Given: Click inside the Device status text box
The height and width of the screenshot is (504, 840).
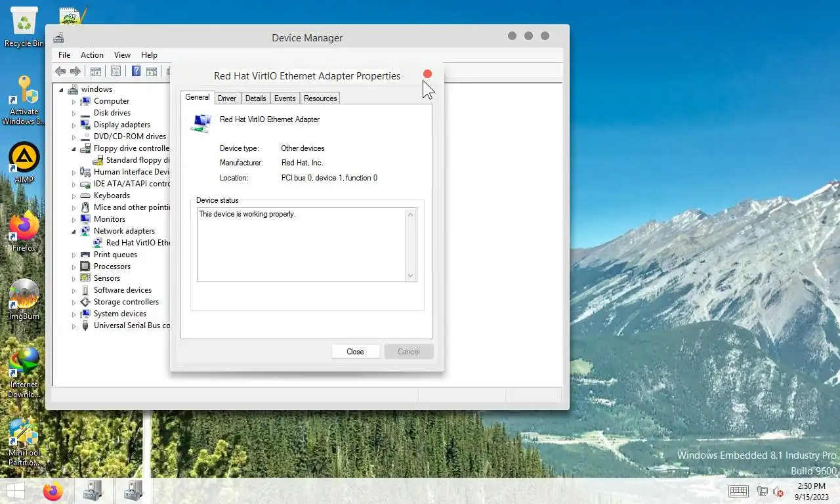Looking at the screenshot, I should click(x=302, y=245).
